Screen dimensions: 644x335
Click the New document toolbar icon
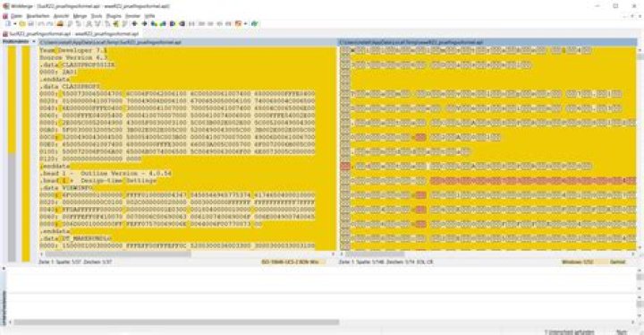8,24
